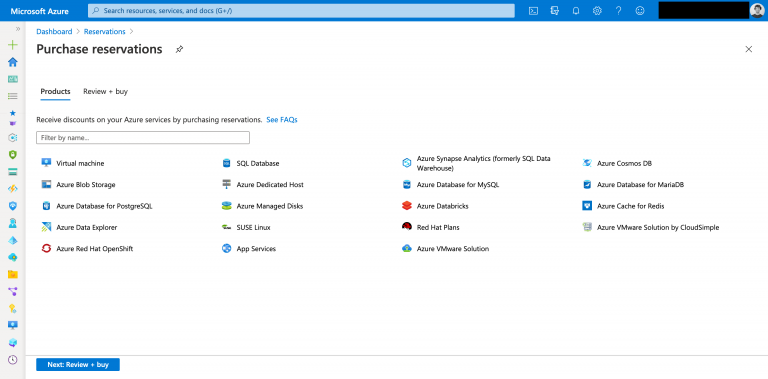Select the Red Hat Plans icon
Image resolution: width=768 pixels, height=379 pixels.
[x=407, y=227]
